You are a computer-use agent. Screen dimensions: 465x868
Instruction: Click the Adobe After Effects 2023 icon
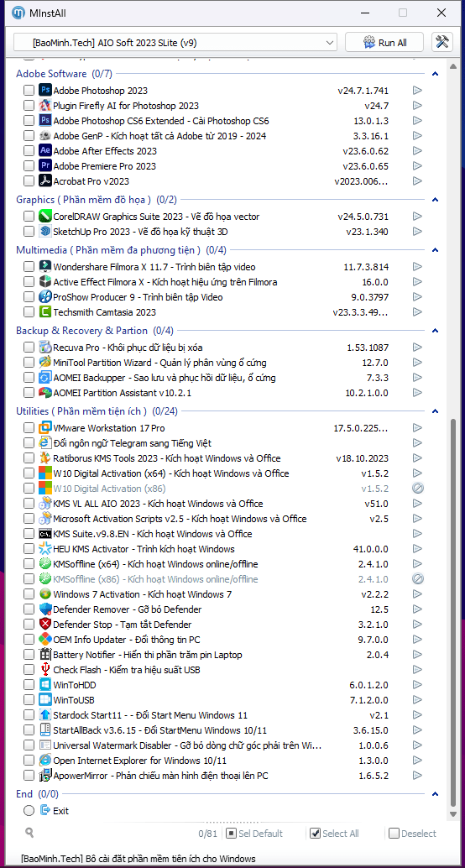[44, 150]
